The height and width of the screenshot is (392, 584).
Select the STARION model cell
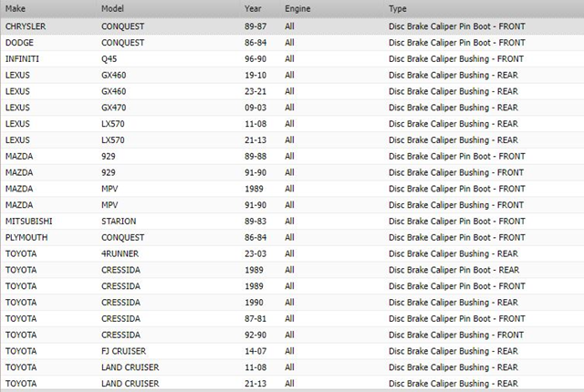pos(116,222)
